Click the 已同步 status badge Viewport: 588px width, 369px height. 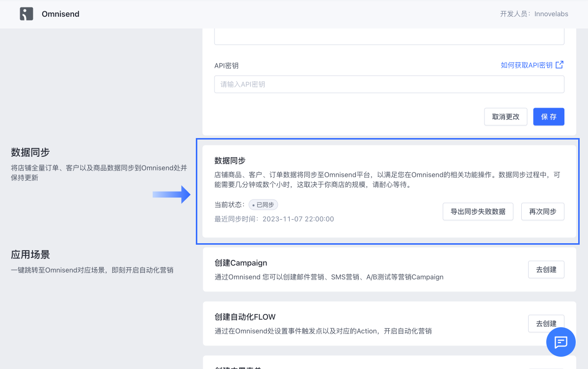(263, 204)
